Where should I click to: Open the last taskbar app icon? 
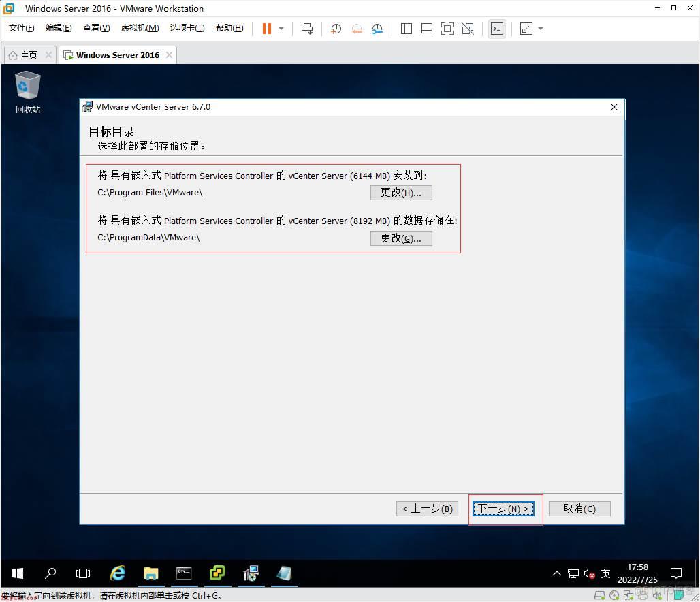pos(284,573)
